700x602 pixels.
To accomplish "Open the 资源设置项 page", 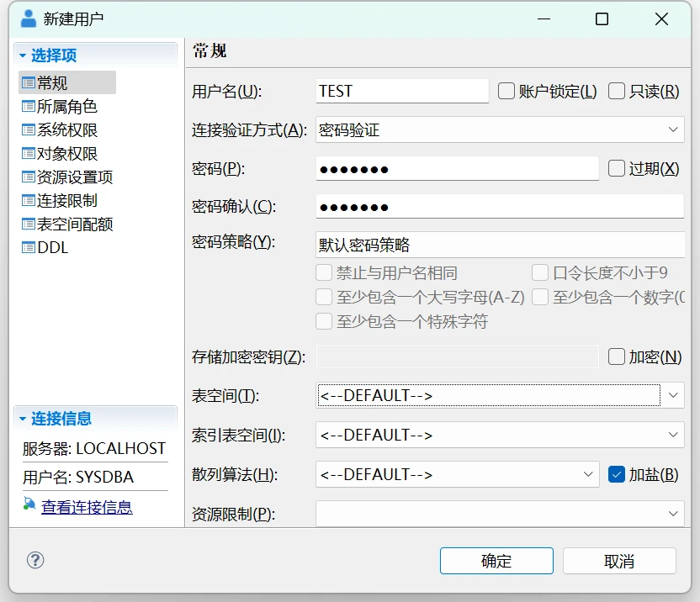I will pos(74,177).
